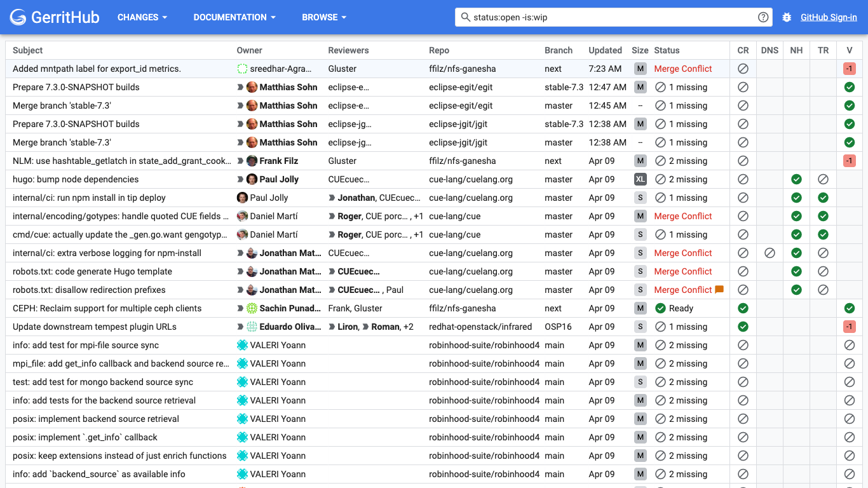Open the BROWSE dropdown menu
The width and height of the screenshot is (868, 488).
324,17
